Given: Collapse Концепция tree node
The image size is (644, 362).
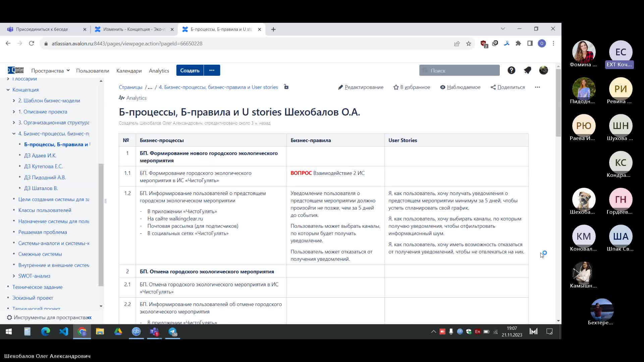Looking at the screenshot, I should 8,90.
